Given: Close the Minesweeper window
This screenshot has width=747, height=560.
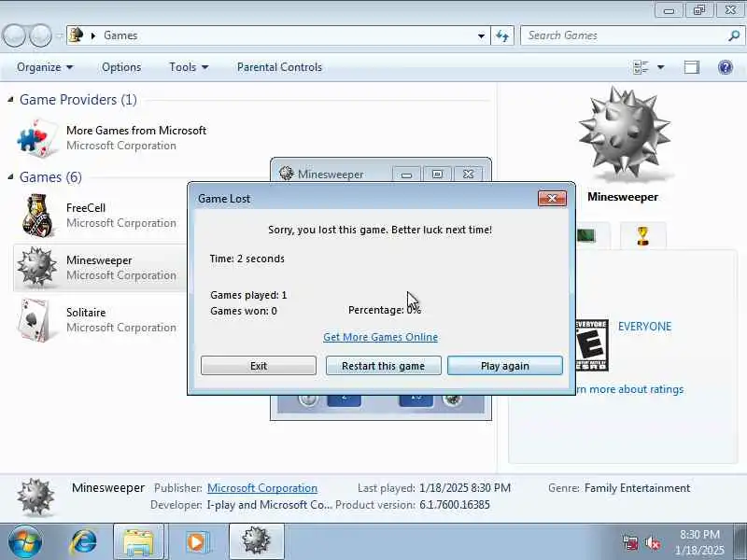Looking at the screenshot, I should 469,175.
